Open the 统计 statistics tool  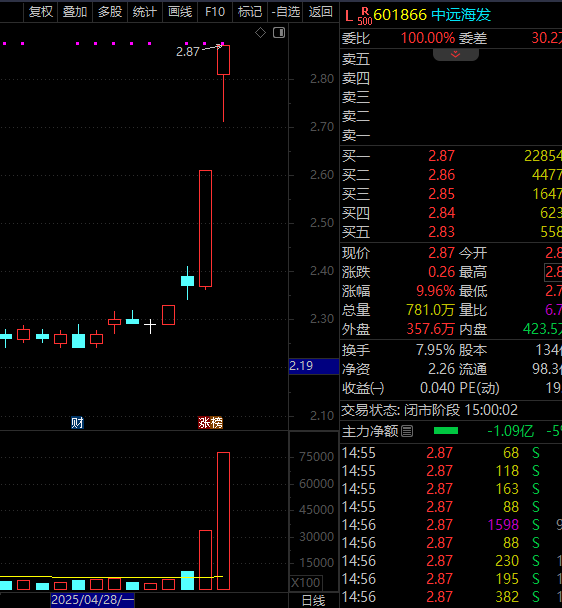coord(145,12)
